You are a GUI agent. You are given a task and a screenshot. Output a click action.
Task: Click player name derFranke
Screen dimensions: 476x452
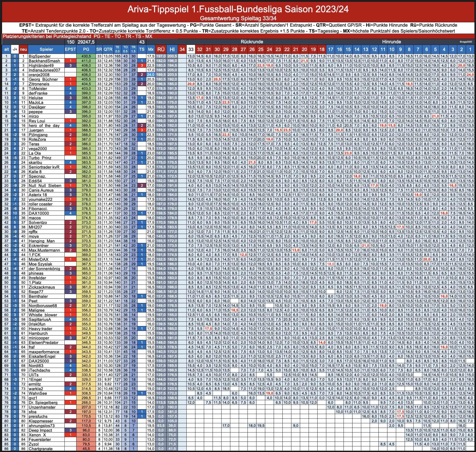(x=38, y=93)
